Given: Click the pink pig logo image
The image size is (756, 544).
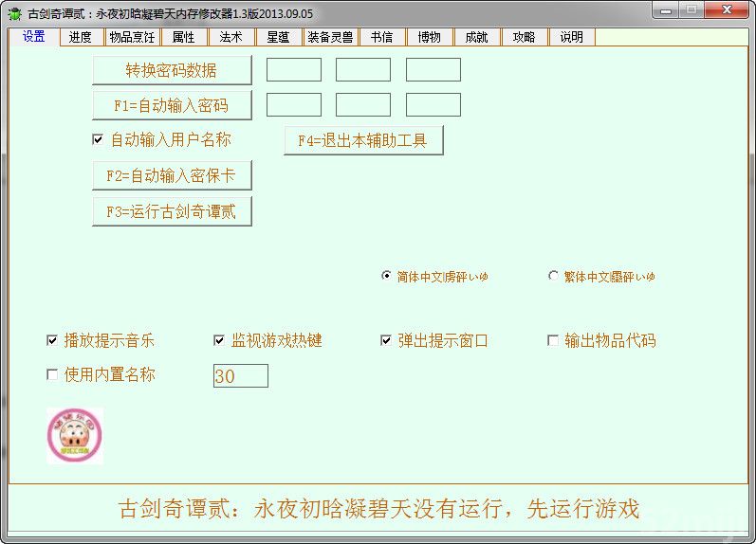Looking at the screenshot, I should [x=75, y=436].
